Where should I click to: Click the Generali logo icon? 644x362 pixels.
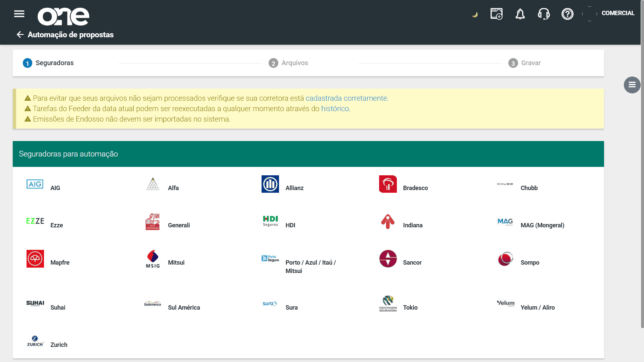click(152, 221)
